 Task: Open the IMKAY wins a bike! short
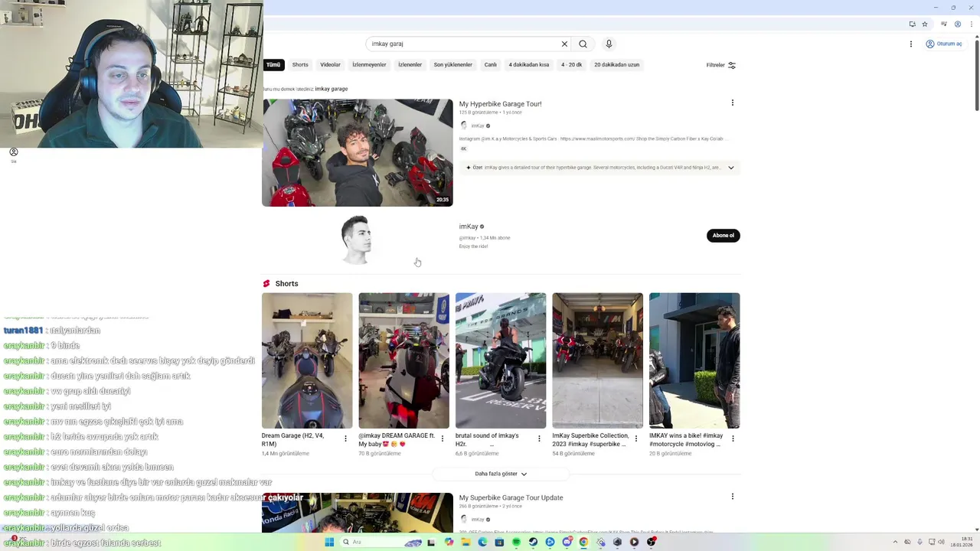pos(694,360)
